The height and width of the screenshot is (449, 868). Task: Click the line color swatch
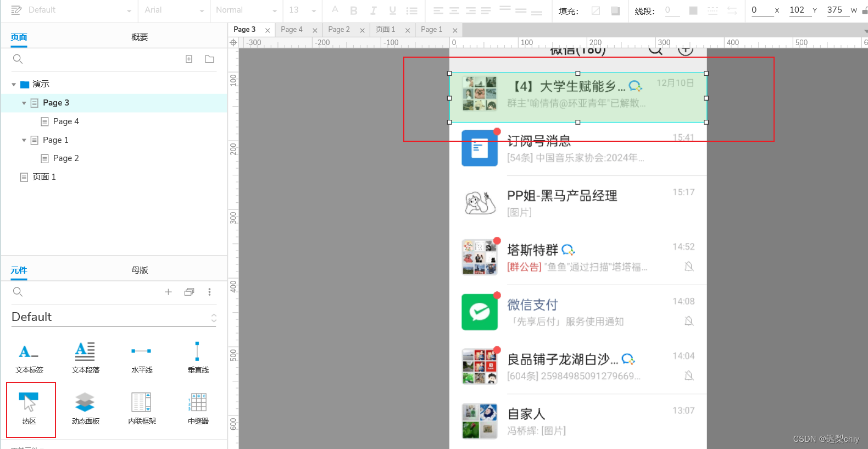(x=693, y=10)
